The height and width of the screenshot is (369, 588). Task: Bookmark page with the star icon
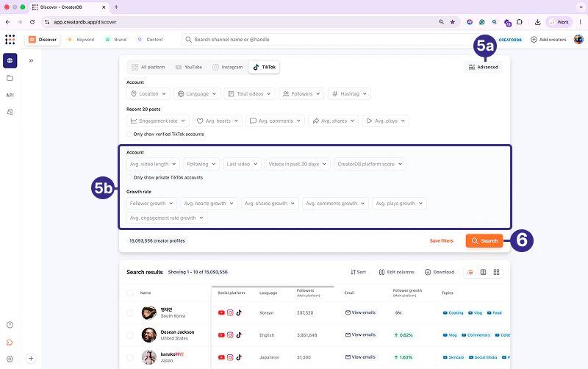(453, 22)
